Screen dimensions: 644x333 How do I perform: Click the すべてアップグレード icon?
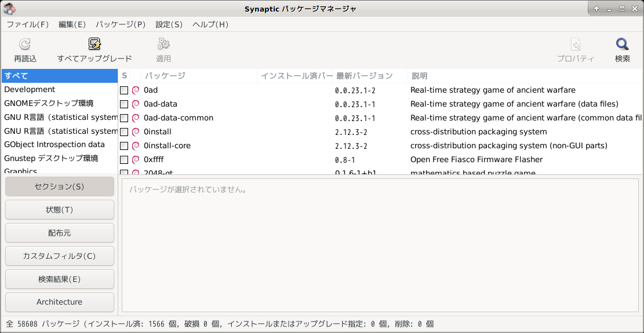(95, 44)
